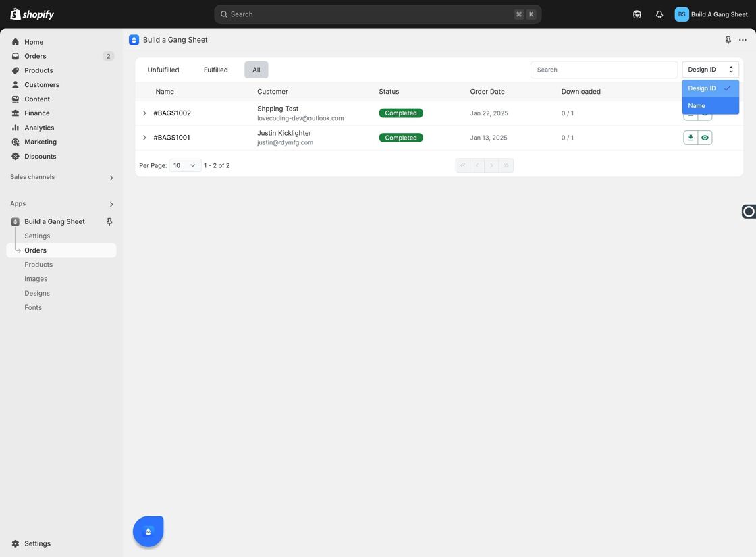Viewport: 756px width, 557px height.
Task: Click the Build a Gang Sheet app header icon
Action: [134, 40]
